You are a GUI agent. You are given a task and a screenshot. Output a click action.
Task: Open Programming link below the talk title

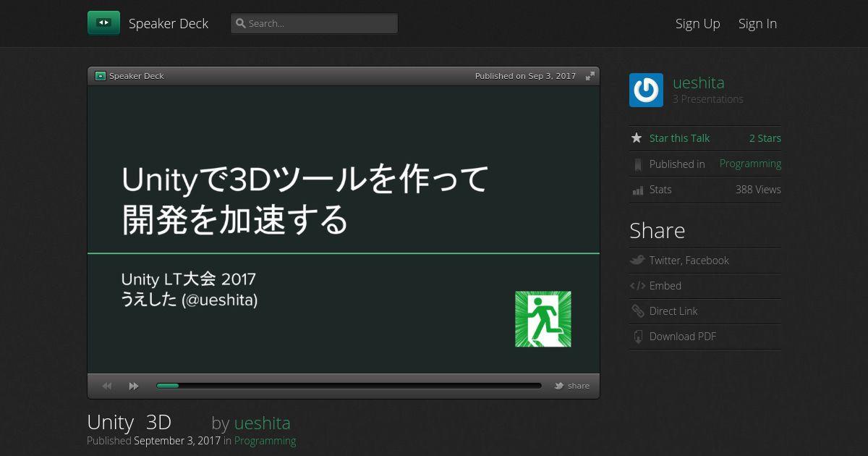pos(265,440)
